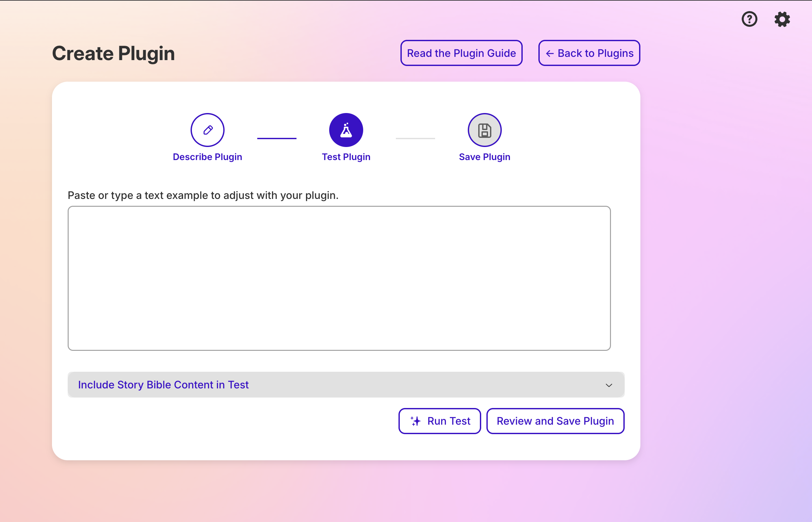Select the flask Test Plugin step icon

346,130
